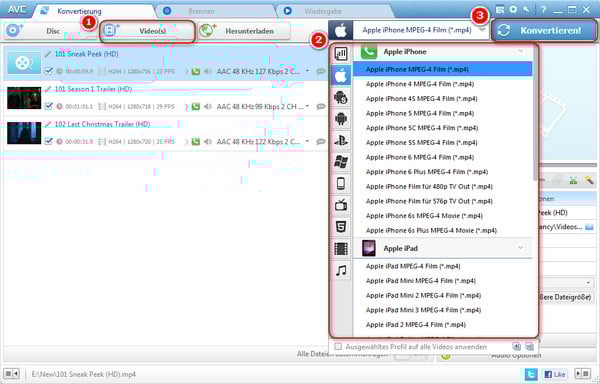
Task: Select the audio music note category icon
Action: (x=341, y=270)
